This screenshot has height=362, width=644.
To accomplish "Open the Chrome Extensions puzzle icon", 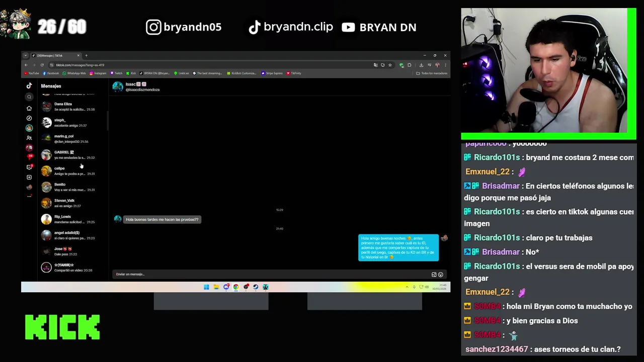I will [409, 65].
